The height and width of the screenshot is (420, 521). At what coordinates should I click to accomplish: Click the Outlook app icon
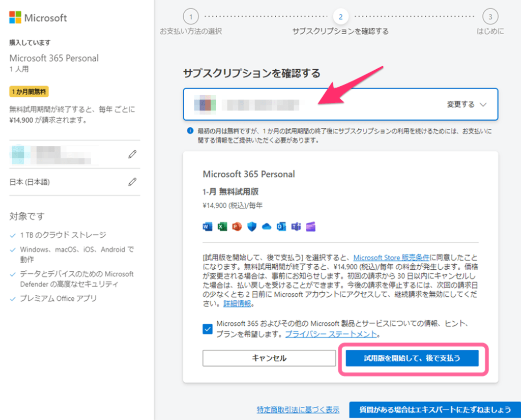click(281, 227)
